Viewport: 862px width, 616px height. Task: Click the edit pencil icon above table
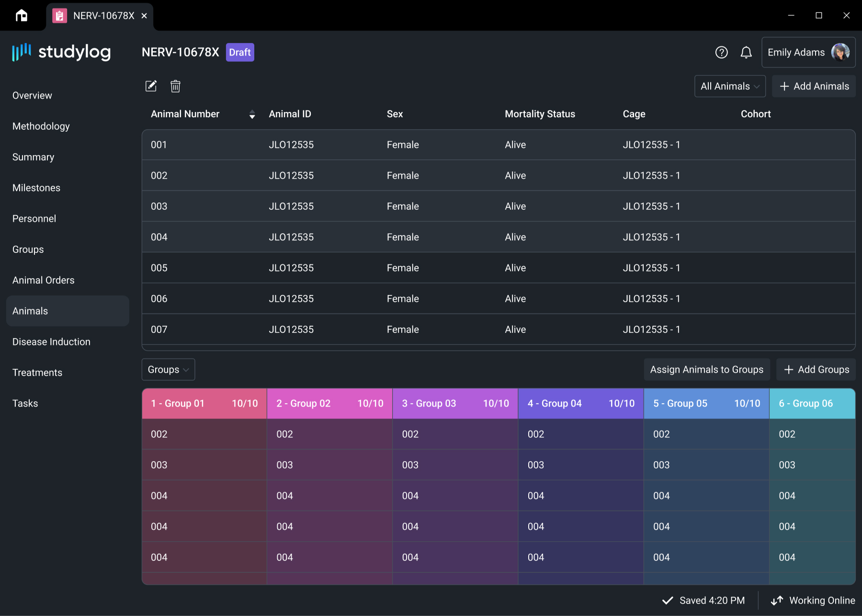151,86
